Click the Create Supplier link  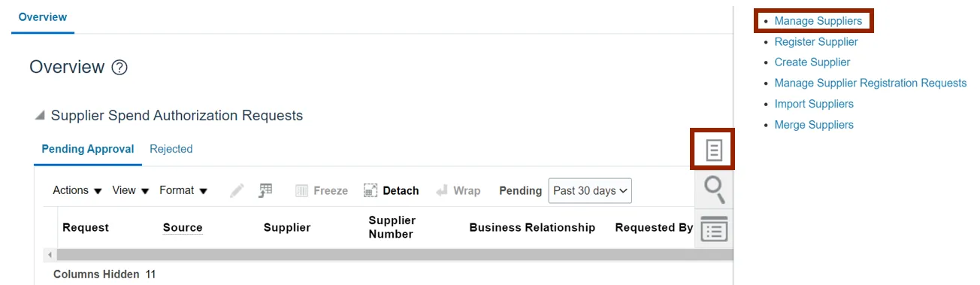point(812,62)
